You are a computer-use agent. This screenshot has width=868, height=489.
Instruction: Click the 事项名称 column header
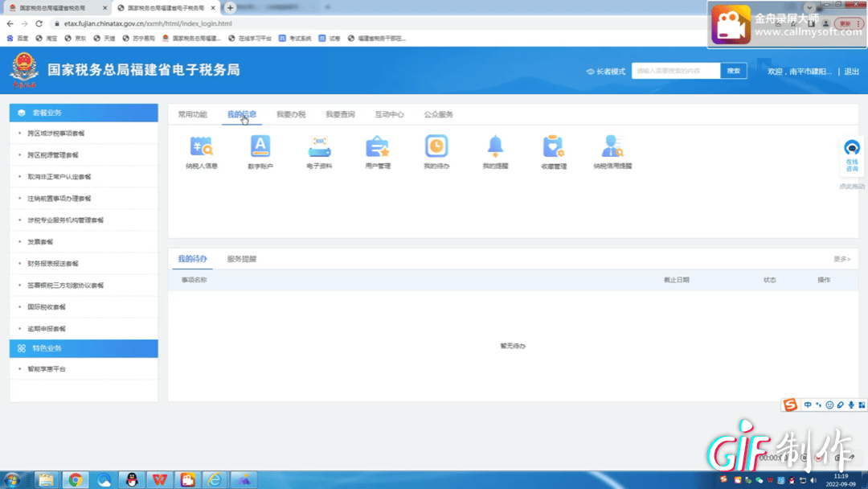[x=194, y=280]
